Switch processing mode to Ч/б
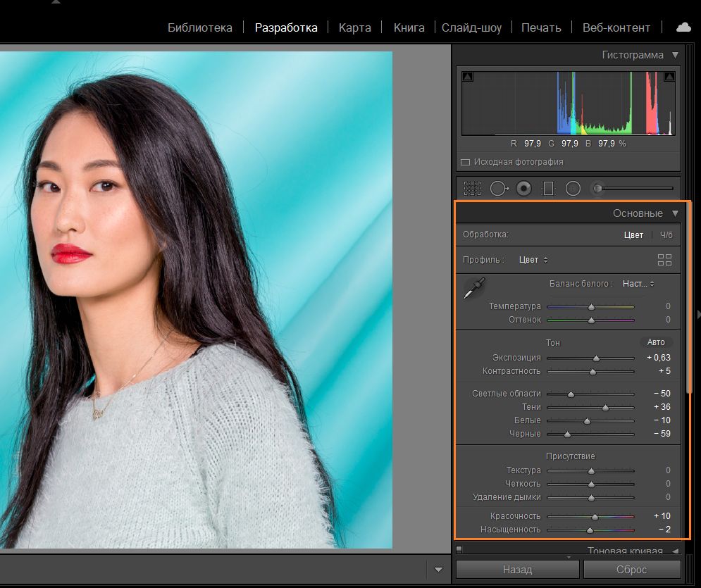 point(665,234)
